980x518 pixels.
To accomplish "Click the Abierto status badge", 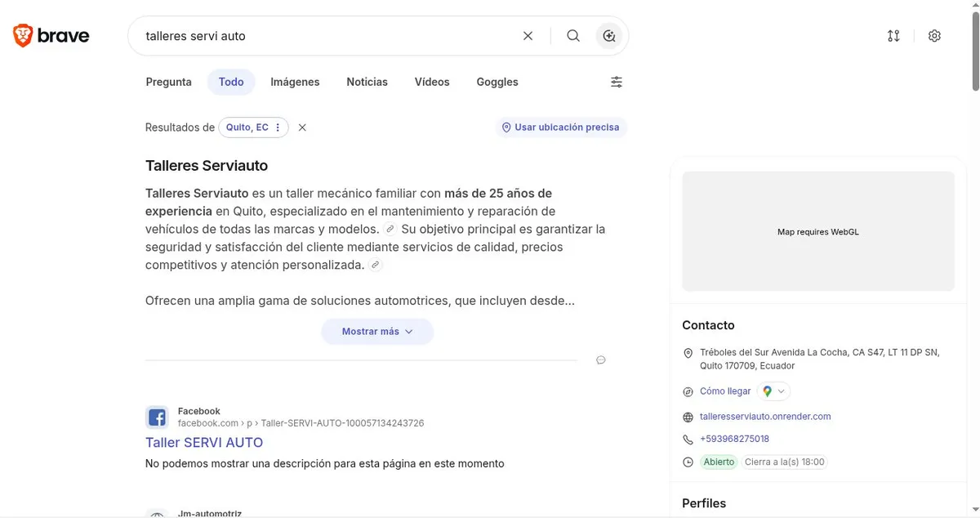I will pyautogui.click(x=719, y=462).
